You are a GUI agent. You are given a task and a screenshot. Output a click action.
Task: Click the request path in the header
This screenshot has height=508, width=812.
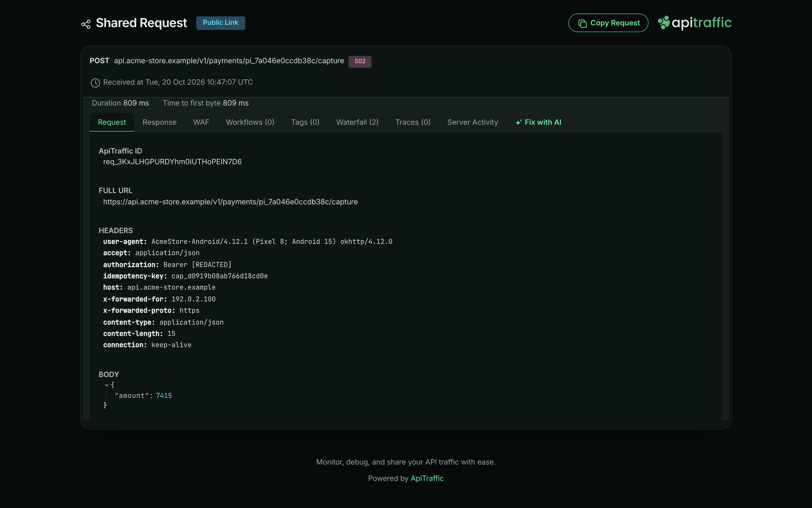[x=229, y=61]
